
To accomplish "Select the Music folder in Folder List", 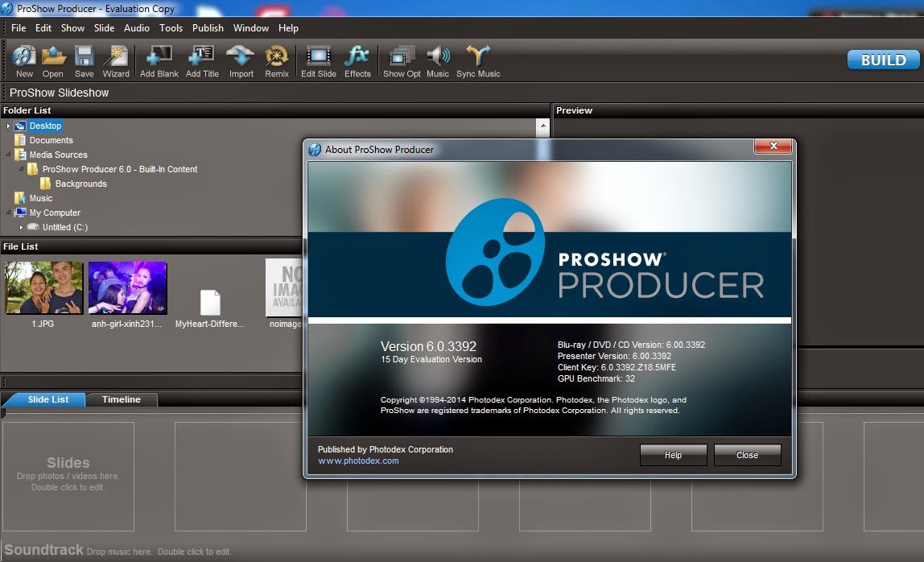I will 41,198.
